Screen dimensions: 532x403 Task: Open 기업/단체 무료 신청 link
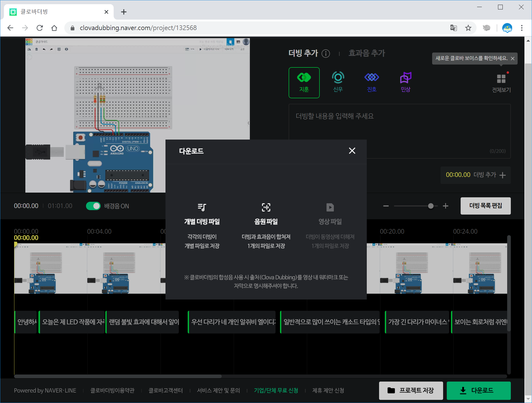coord(276,390)
